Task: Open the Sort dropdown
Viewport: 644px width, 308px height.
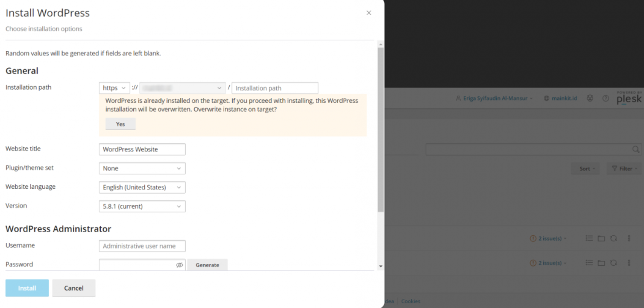Action: [x=585, y=169]
